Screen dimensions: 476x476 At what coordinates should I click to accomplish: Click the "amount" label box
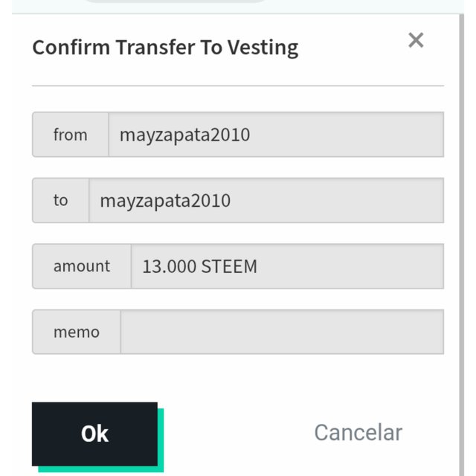click(82, 266)
